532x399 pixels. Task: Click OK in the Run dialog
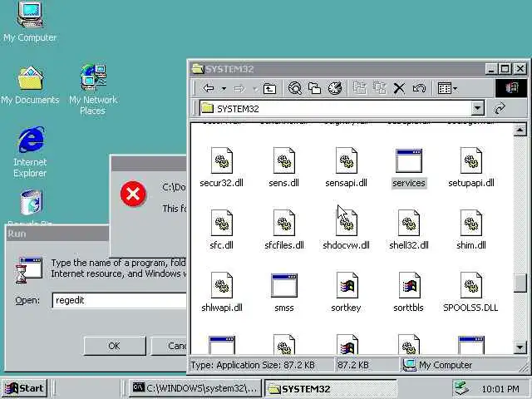click(x=115, y=346)
